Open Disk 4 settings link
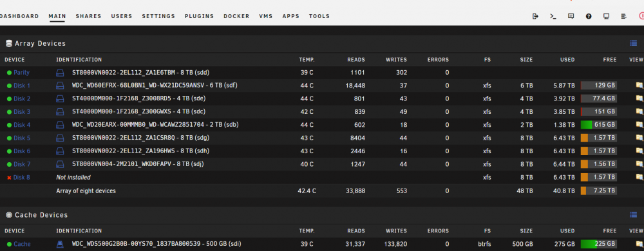This screenshot has width=644, height=251. (x=22, y=125)
